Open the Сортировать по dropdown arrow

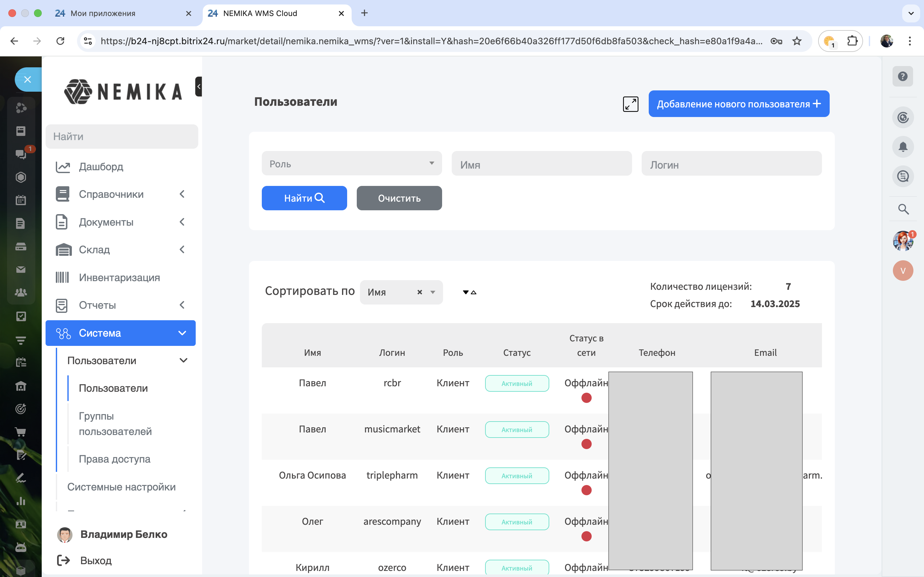[x=432, y=292]
